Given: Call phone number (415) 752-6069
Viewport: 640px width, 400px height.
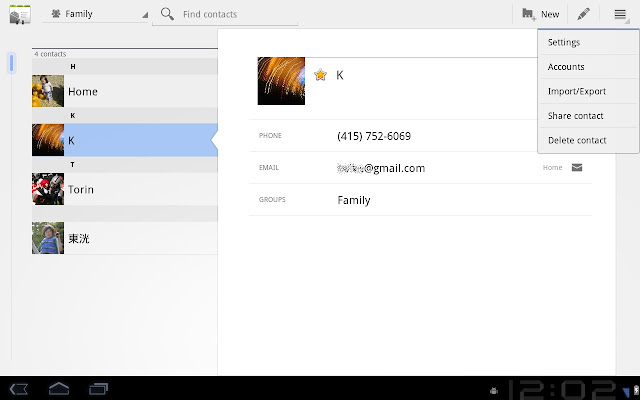Looking at the screenshot, I should 374,136.
